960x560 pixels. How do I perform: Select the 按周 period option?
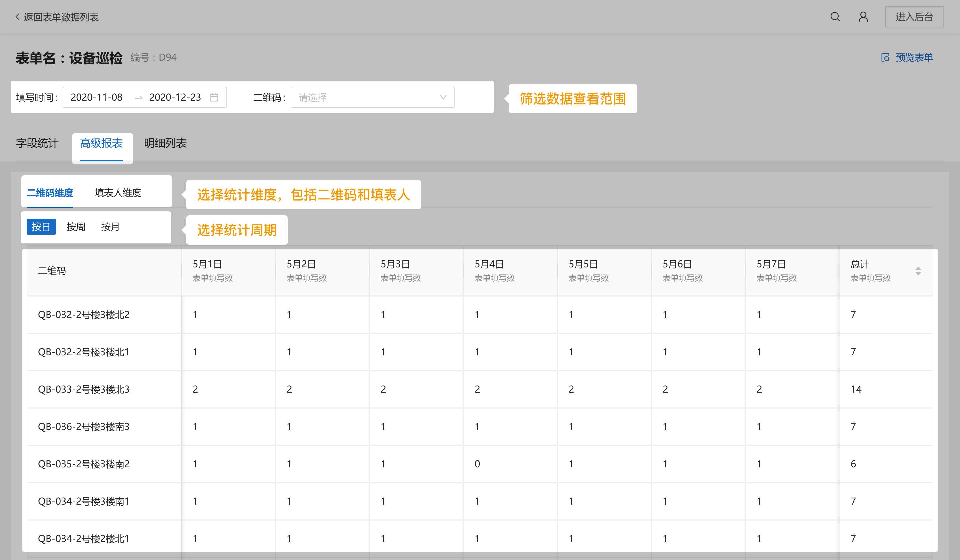(x=75, y=227)
